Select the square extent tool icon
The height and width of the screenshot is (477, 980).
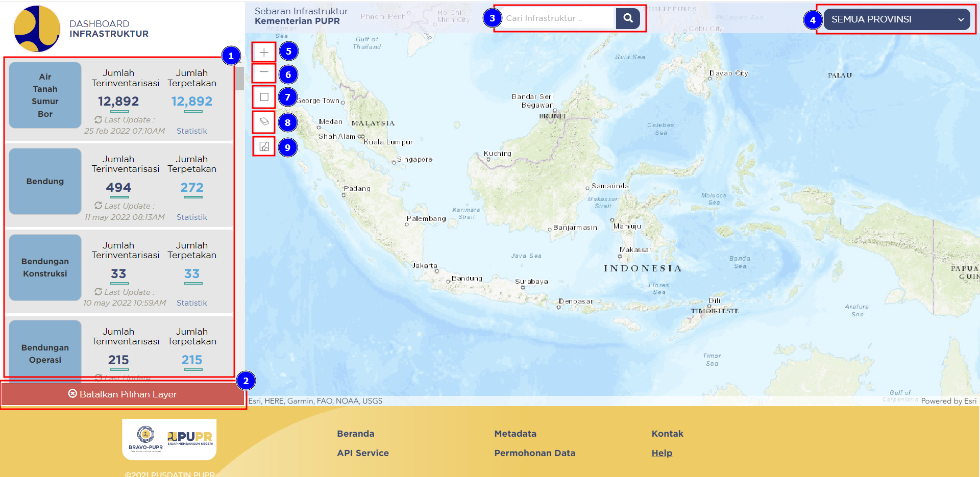[264, 97]
